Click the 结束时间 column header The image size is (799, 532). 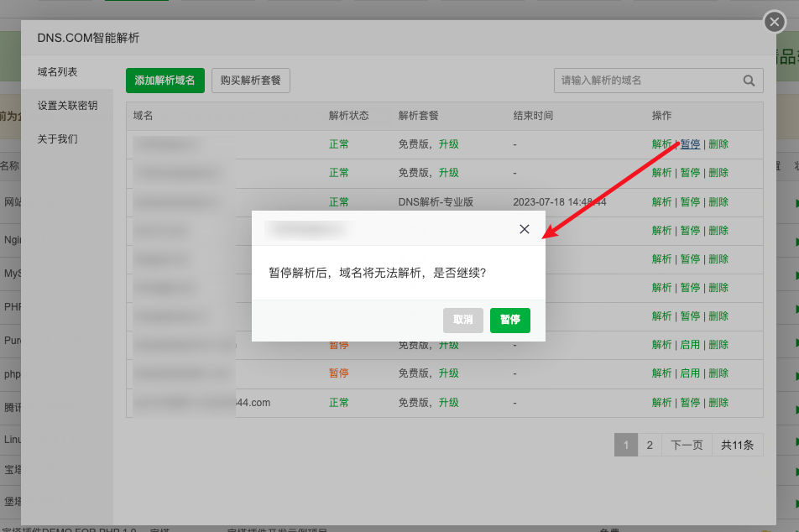pos(533,116)
